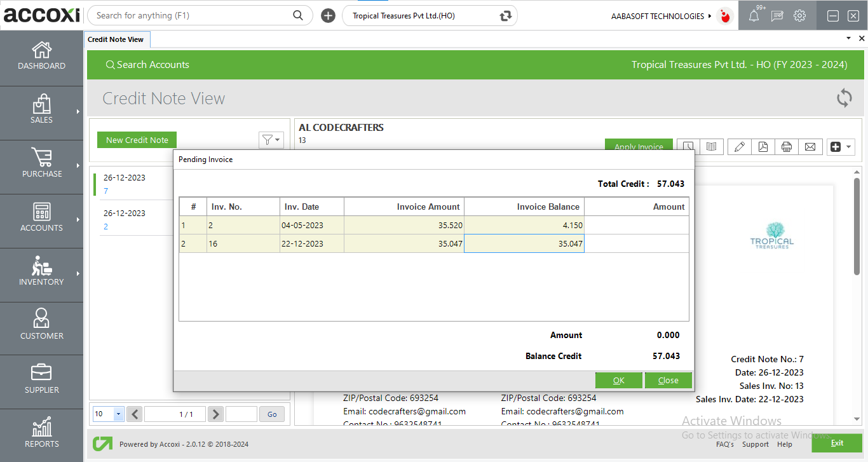
Task: Click the New Credit Note button
Action: 137,140
